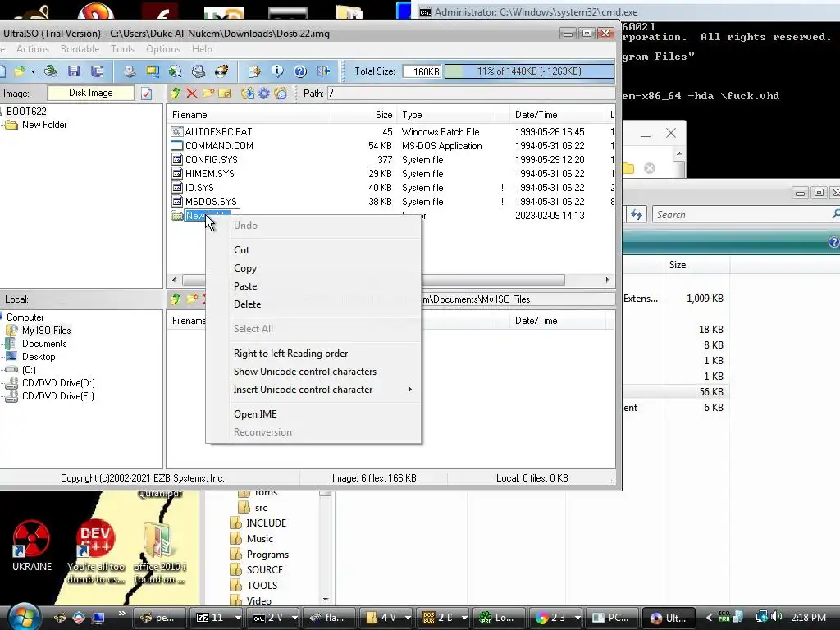Image resolution: width=840 pixels, height=630 pixels.
Task: Click the Save As toolbar icon
Action: [x=97, y=71]
